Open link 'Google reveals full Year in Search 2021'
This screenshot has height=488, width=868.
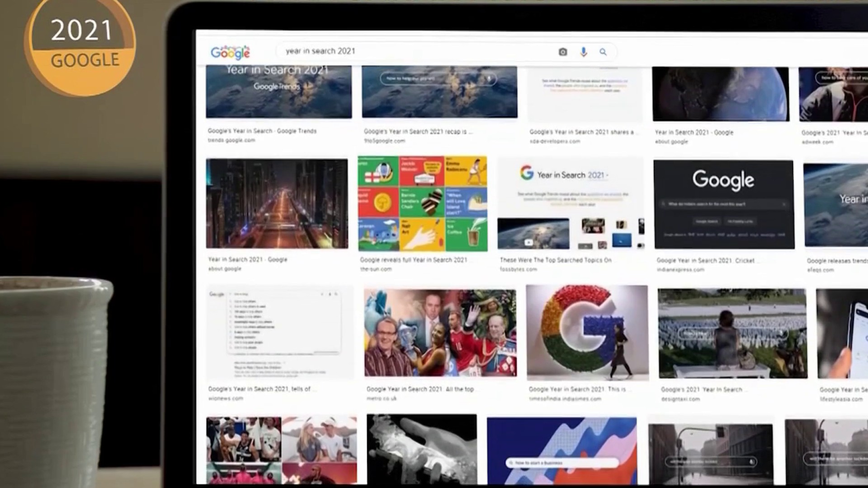(x=414, y=260)
